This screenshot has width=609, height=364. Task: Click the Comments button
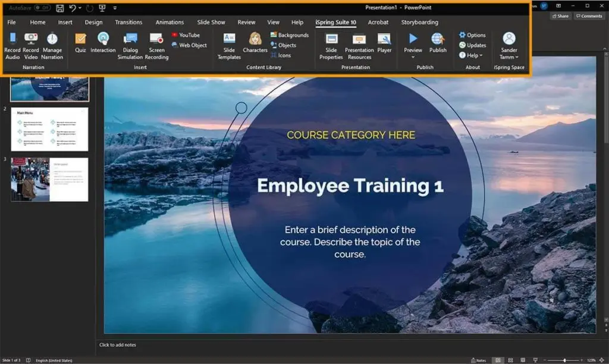[589, 16]
